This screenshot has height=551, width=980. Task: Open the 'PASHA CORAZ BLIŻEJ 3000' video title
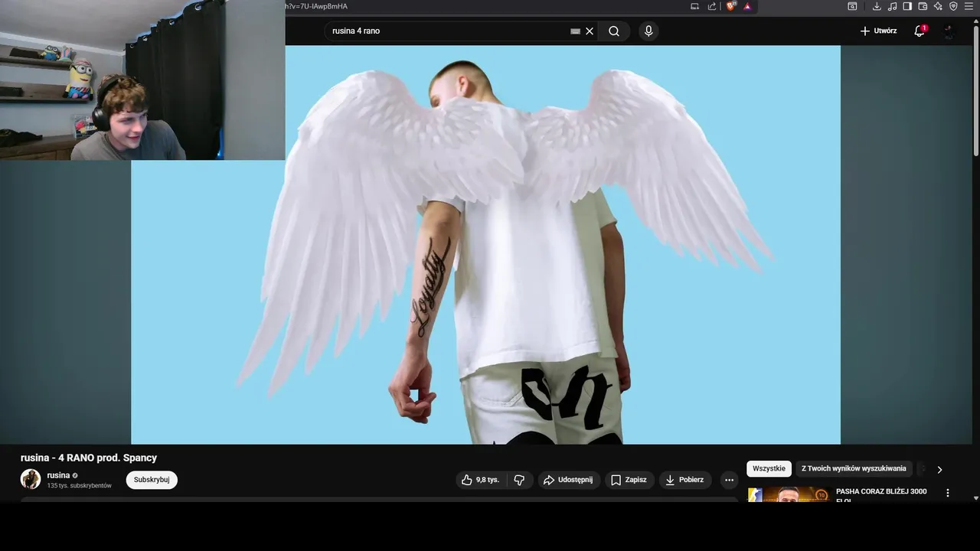(881, 491)
